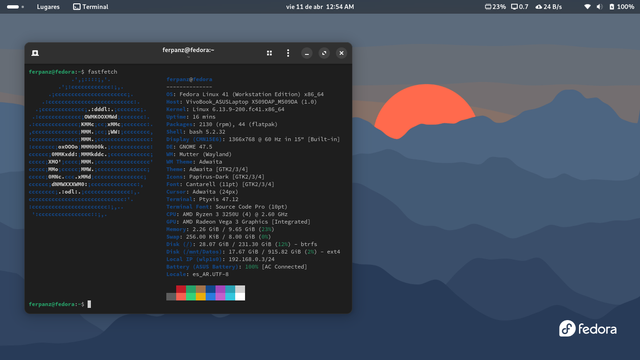Click the 'Host: VivoBook_ASUSLaptop' line
This screenshot has height=360, width=640.
click(241, 102)
